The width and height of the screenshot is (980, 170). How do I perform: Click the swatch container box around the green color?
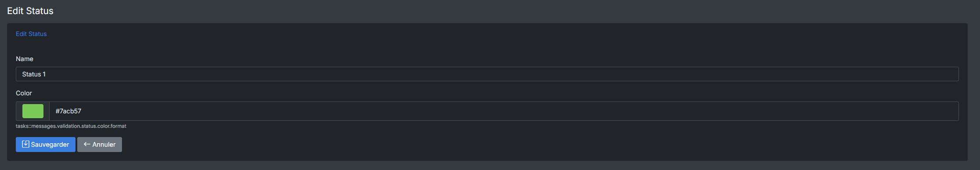pyautogui.click(x=33, y=111)
